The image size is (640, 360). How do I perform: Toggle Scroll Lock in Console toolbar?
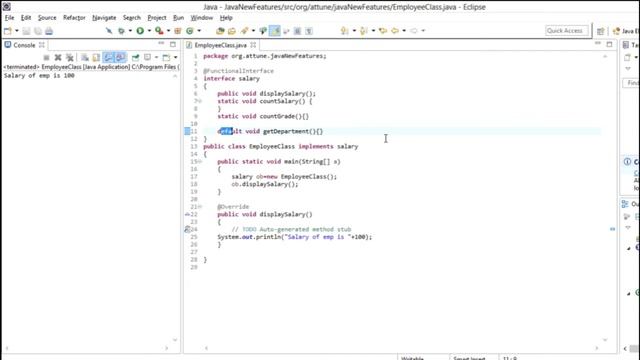[96, 58]
